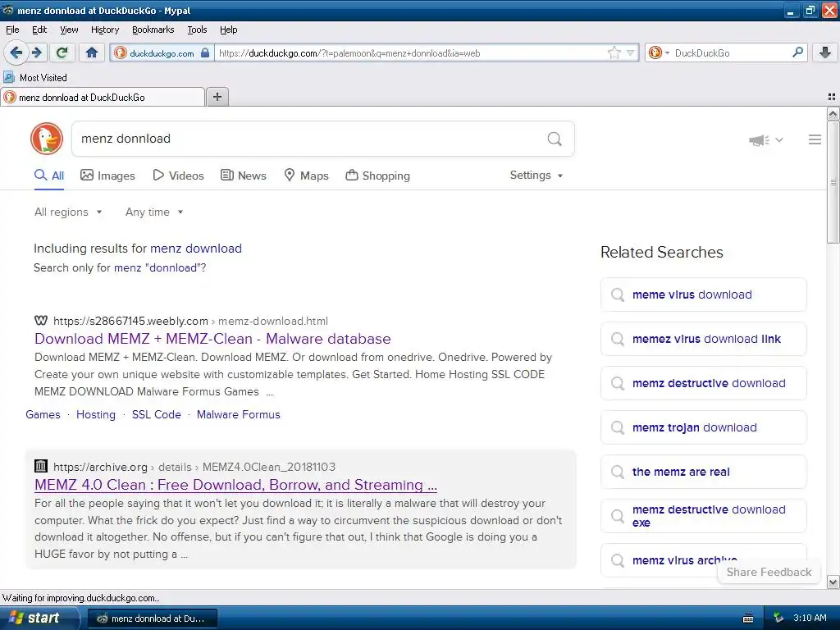Screen dimensions: 840x630
Task: Open the Edit menu
Action: pos(39,30)
